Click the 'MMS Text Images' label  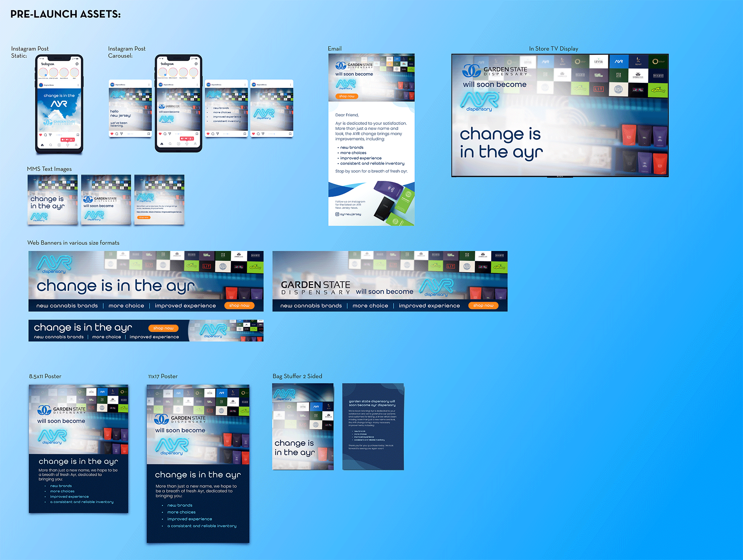pyautogui.click(x=49, y=169)
